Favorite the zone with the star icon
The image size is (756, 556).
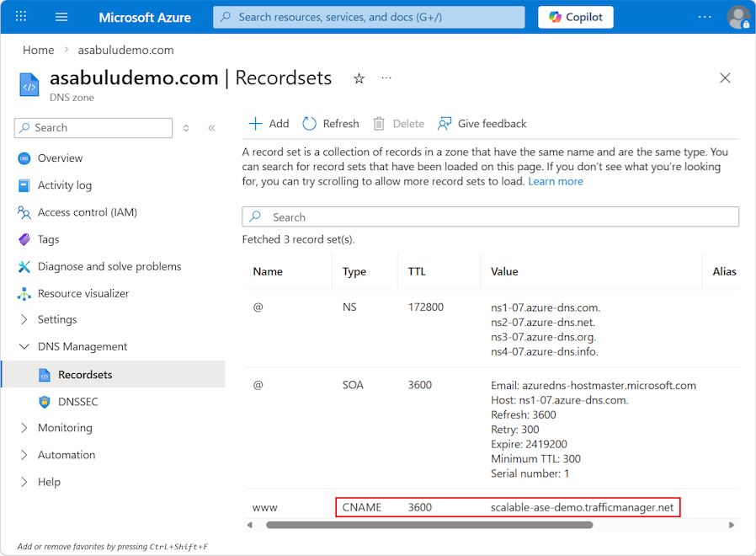(359, 78)
